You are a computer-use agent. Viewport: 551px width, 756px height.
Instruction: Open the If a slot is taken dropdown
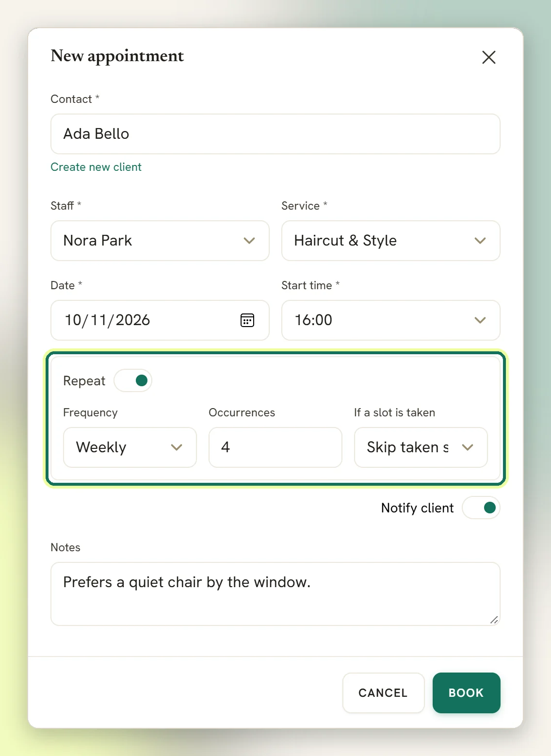(x=421, y=447)
